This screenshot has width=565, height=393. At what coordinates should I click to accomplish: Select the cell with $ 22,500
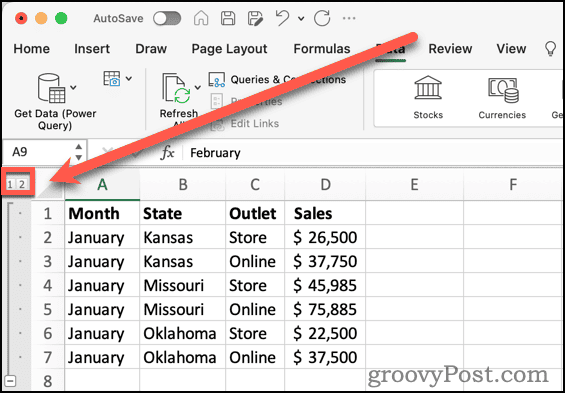pos(325,333)
